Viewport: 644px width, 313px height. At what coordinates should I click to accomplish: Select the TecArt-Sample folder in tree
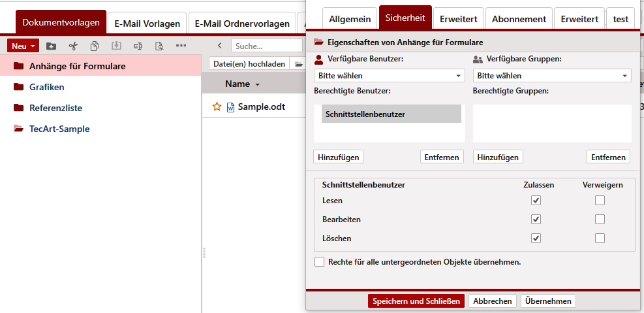[x=59, y=129]
